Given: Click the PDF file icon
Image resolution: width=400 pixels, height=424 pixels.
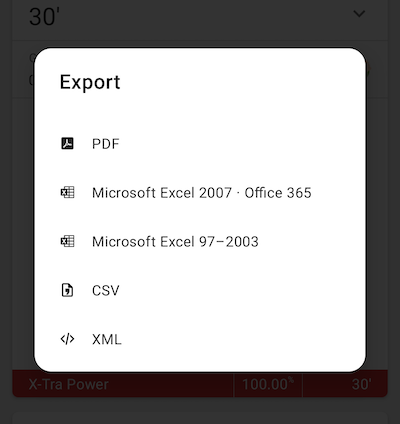Looking at the screenshot, I should (x=67, y=143).
